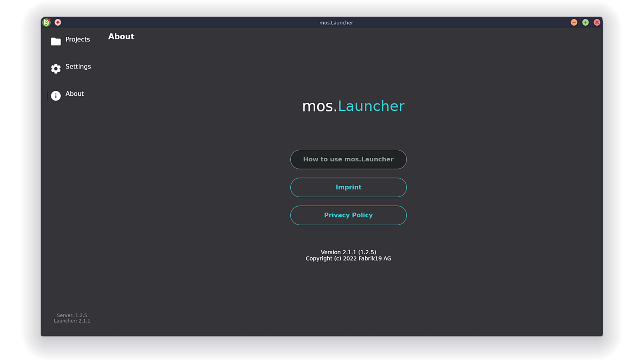The width and height of the screenshot is (644, 362).
Task: Click the green app icon in the title bar
Action: pyautogui.click(x=46, y=22)
